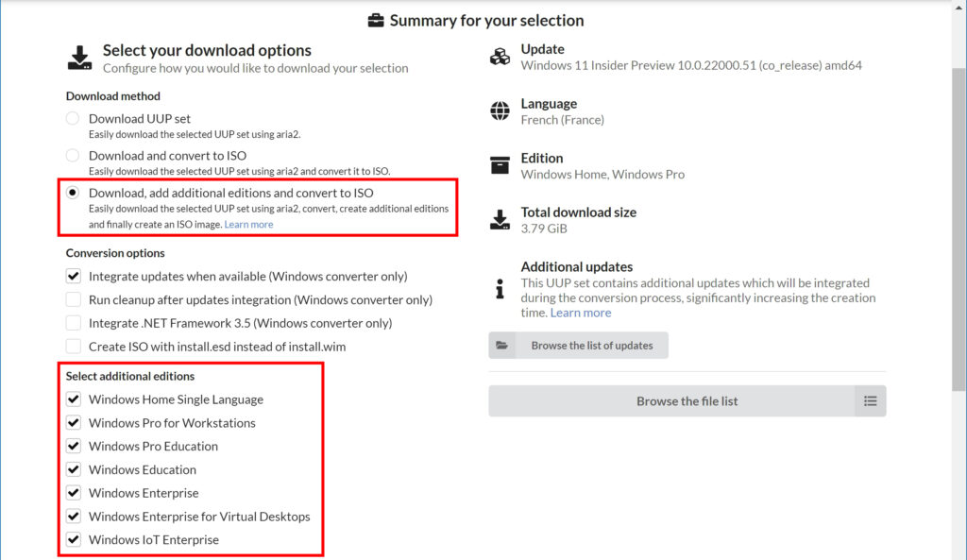Screen dimensions: 967x560
Task: Select Download, add additional editions radio button
Action: pyautogui.click(x=73, y=193)
